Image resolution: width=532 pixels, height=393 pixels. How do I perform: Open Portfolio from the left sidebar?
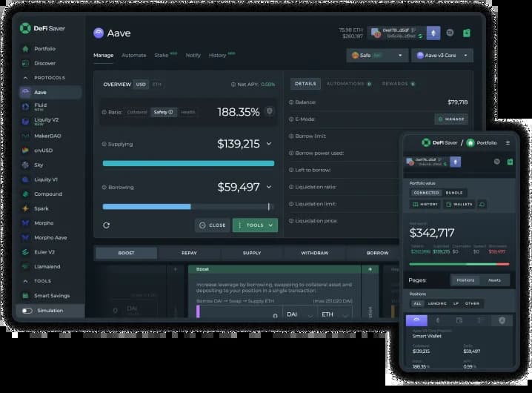[44, 49]
